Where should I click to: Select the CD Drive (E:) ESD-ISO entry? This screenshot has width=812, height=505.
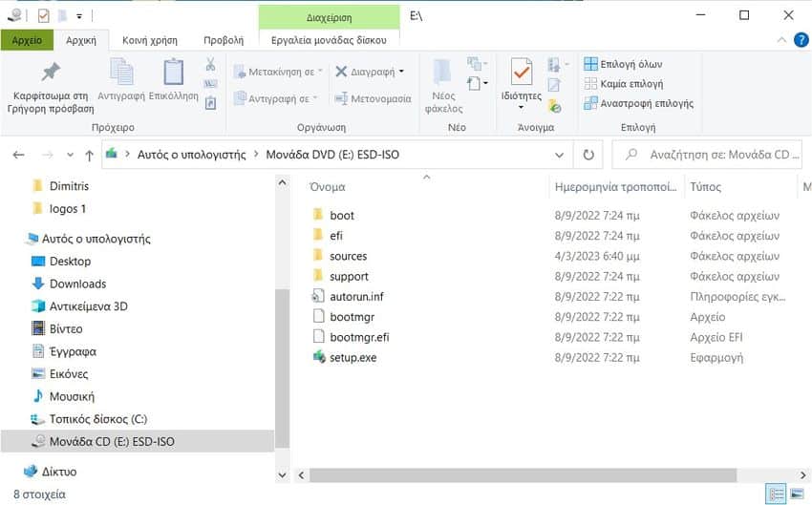[137, 441]
